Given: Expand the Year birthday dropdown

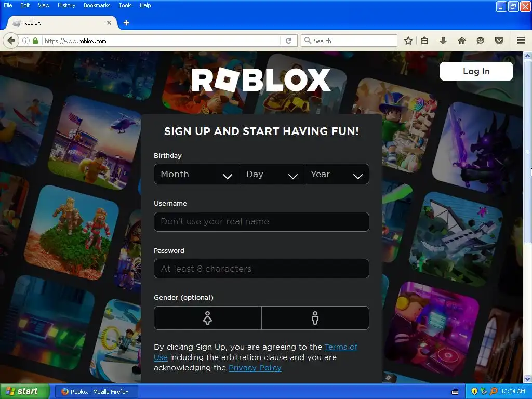Looking at the screenshot, I should coord(337,174).
